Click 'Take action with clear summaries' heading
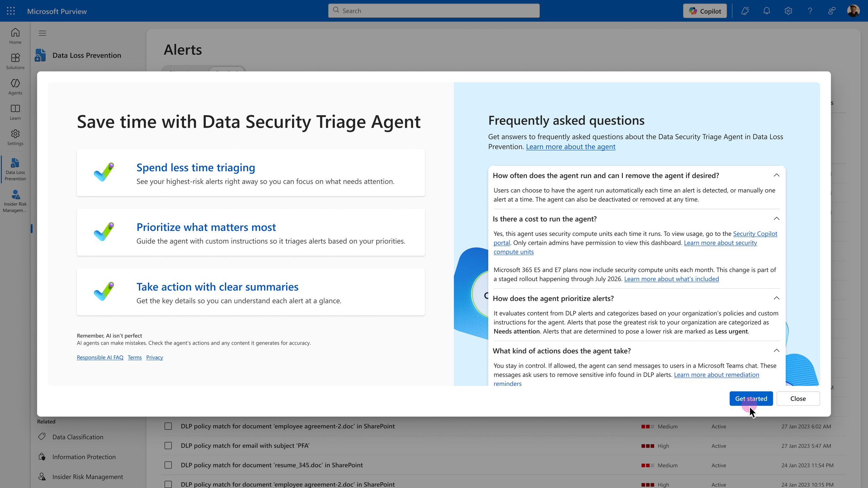 pos(217,287)
